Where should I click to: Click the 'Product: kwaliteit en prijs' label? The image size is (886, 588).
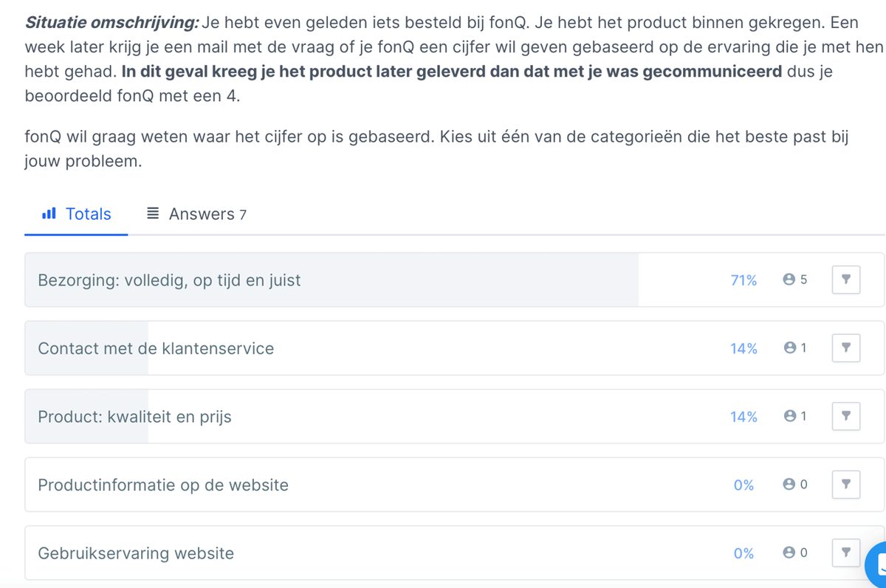(x=134, y=417)
